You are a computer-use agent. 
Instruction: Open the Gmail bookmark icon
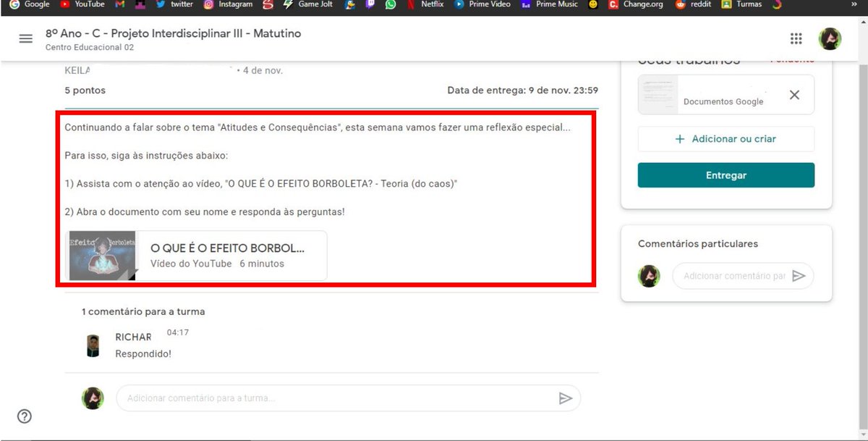120,4
